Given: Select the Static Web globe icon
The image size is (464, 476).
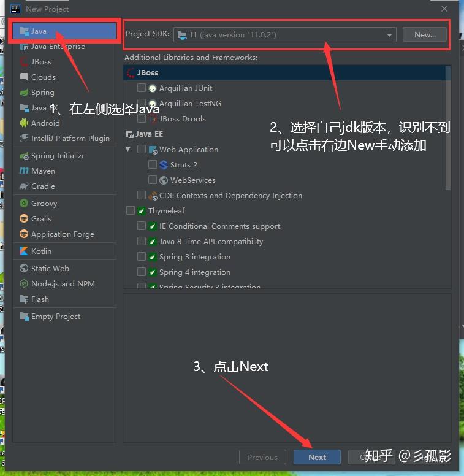Looking at the screenshot, I should pyautogui.click(x=24, y=268).
